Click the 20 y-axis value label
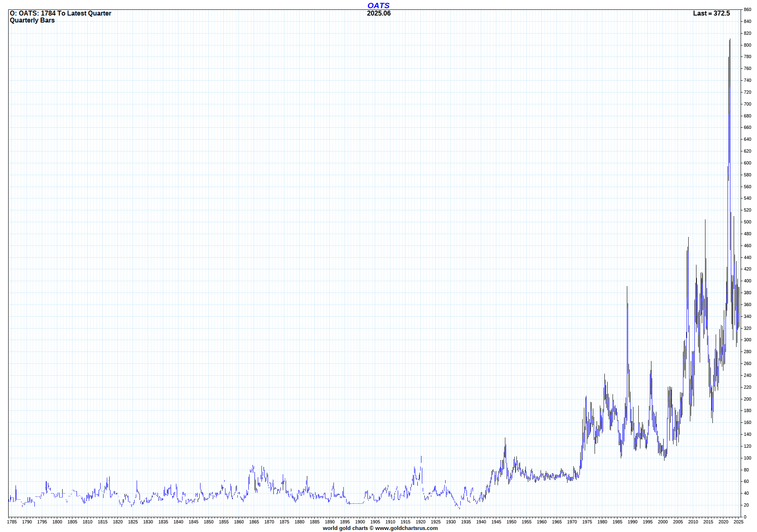Image resolution: width=757 pixels, height=532 pixels. (746, 505)
